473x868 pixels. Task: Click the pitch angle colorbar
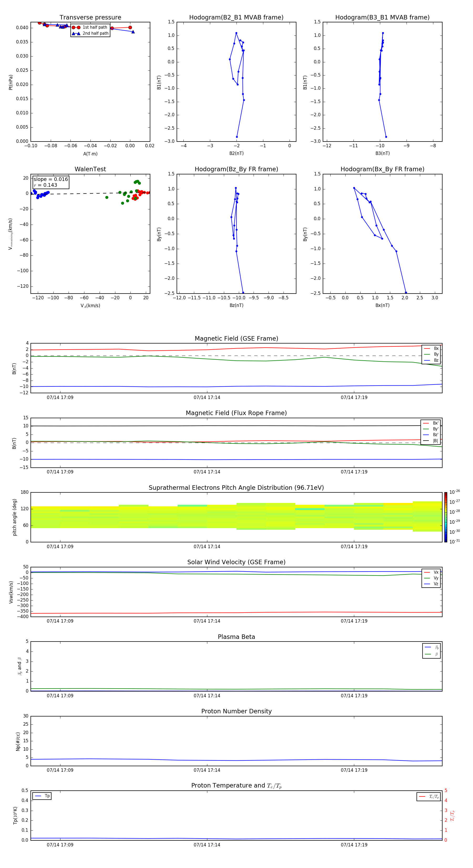[x=446, y=517]
